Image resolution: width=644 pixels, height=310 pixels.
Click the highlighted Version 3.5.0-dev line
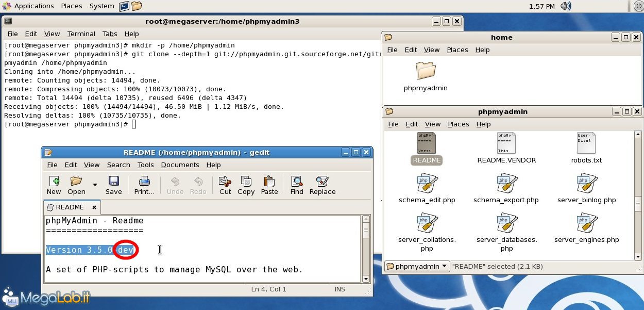[90, 250]
